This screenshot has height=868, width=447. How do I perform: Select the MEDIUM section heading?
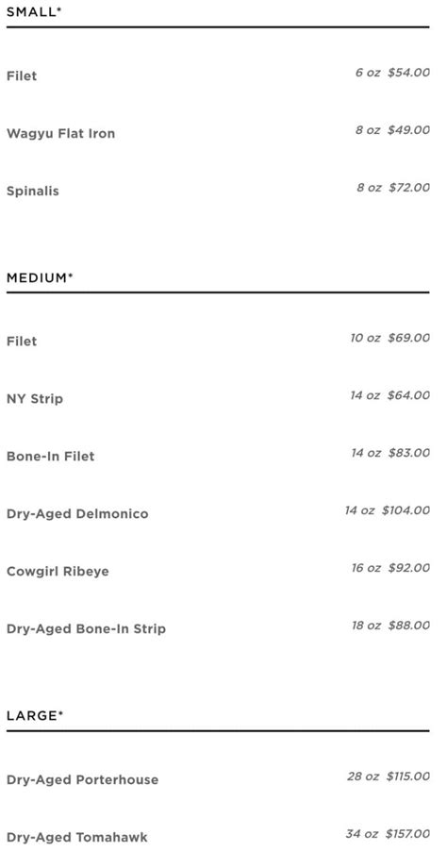pyautogui.click(x=40, y=278)
